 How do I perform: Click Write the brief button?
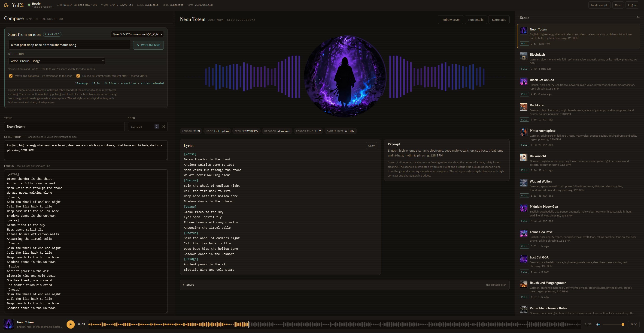[148, 45]
